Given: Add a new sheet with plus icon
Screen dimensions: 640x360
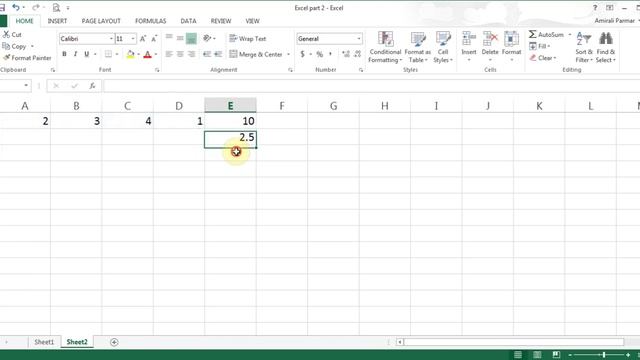Looking at the screenshot, I should (114, 342).
